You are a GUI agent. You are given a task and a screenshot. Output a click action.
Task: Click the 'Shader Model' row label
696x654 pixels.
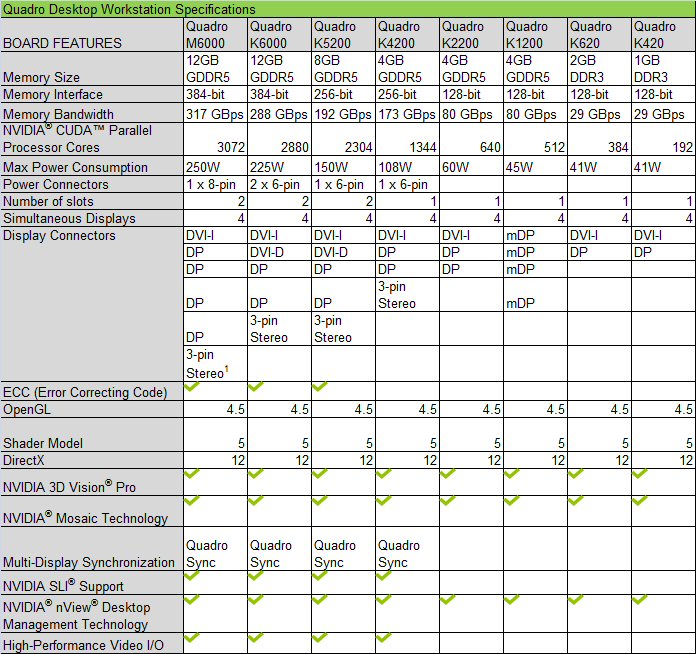43,443
